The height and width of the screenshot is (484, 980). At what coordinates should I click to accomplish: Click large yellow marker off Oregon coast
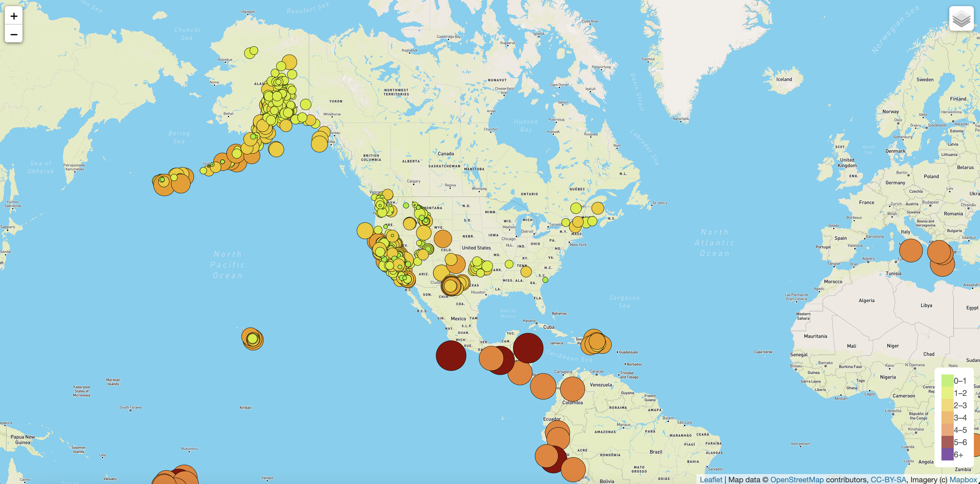pyautogui.click(x=365, y=231)
